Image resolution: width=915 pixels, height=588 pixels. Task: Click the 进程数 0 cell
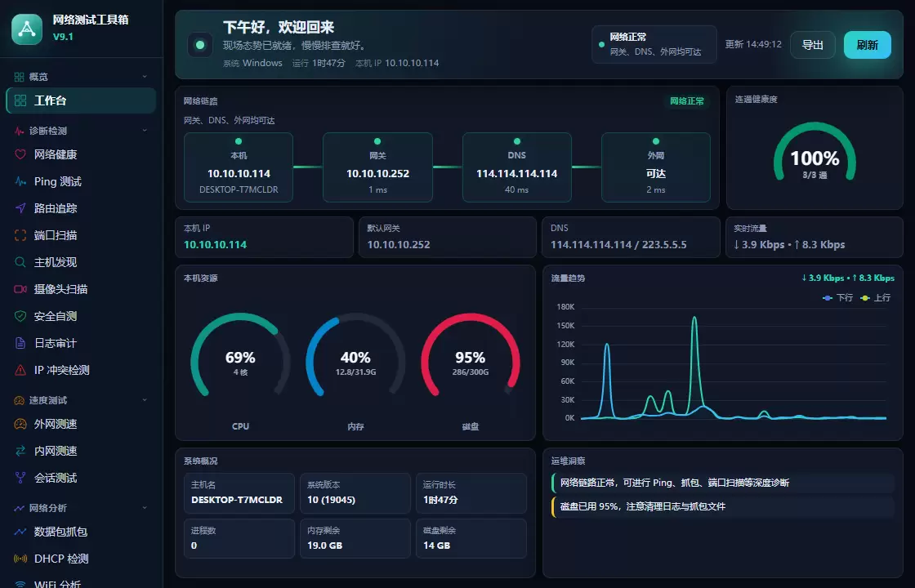[239, 538]
